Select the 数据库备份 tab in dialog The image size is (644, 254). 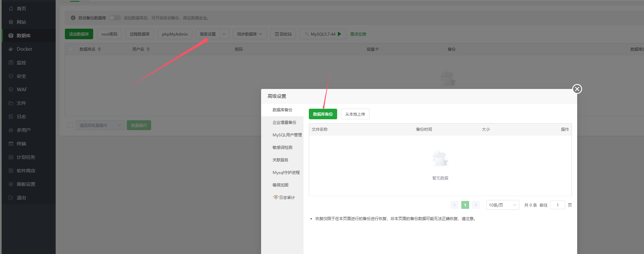pyautogui.click(x=282, y=110)
